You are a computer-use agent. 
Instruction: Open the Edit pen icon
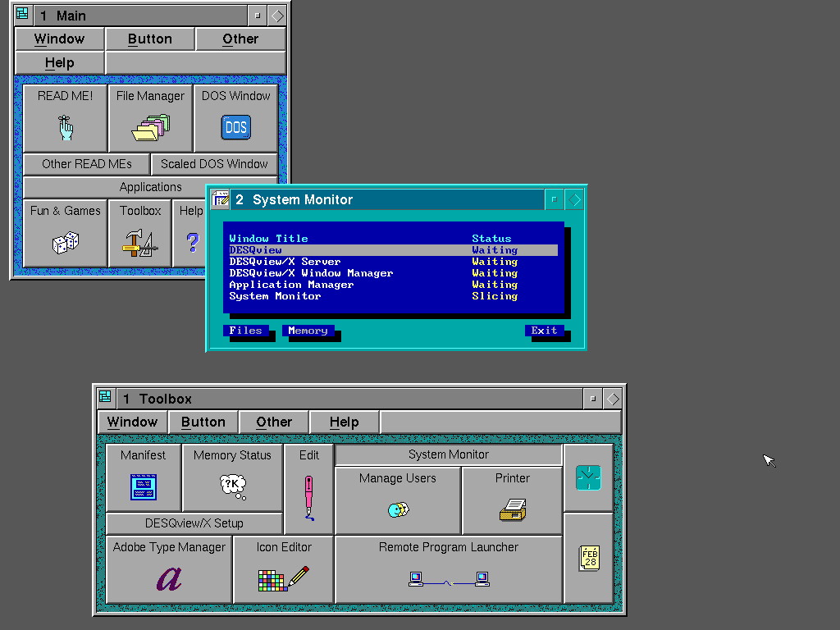pyautogui.click(x=308, y=498)
